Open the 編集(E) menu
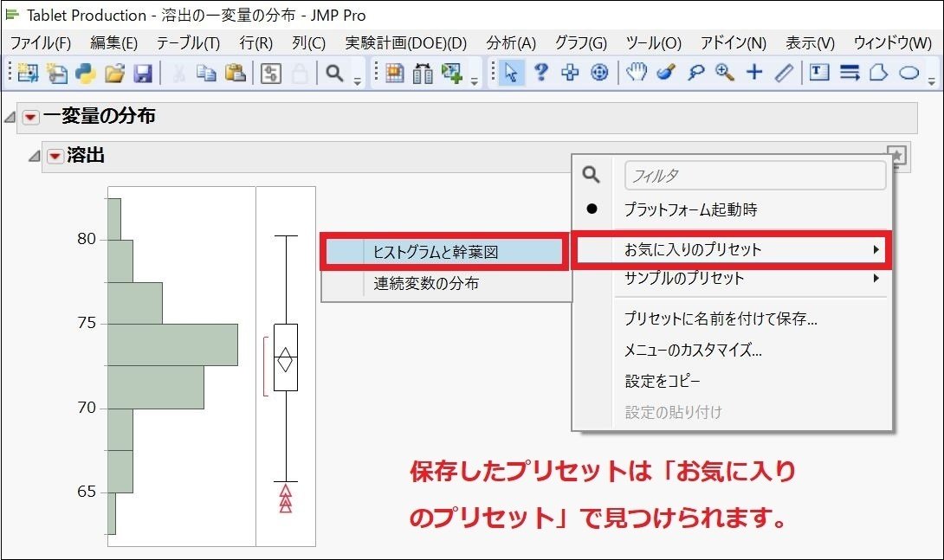Image resolution: width=944 pixels, height=560 pixels. point(113,43)
